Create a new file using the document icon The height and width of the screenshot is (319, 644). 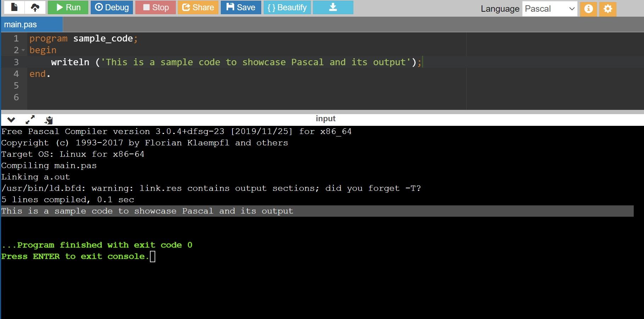click(14, 7)
